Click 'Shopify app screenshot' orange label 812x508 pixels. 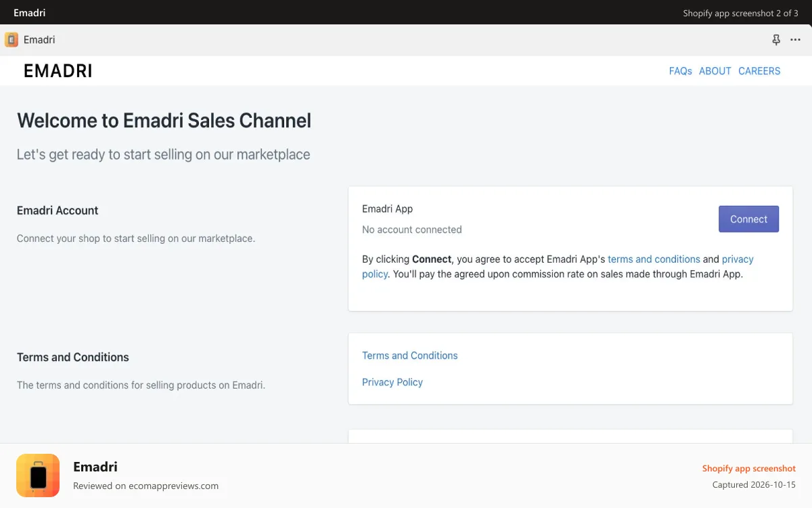point(749,468)
